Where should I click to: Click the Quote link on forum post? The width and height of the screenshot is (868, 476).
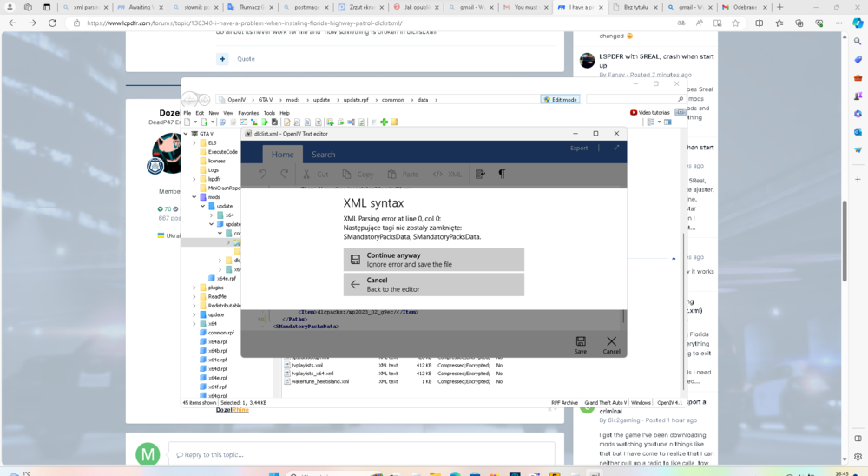tap(246, 59)
